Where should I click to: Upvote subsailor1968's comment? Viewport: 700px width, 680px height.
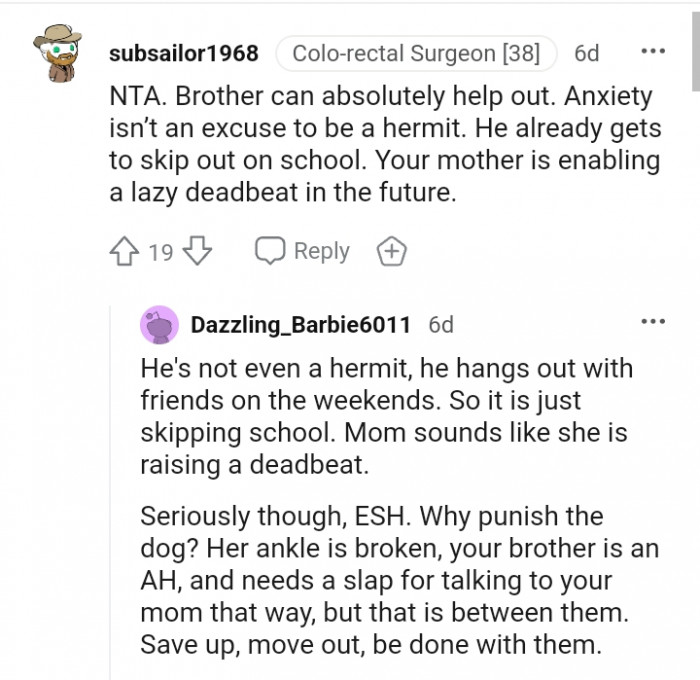(x=126, y=251)
